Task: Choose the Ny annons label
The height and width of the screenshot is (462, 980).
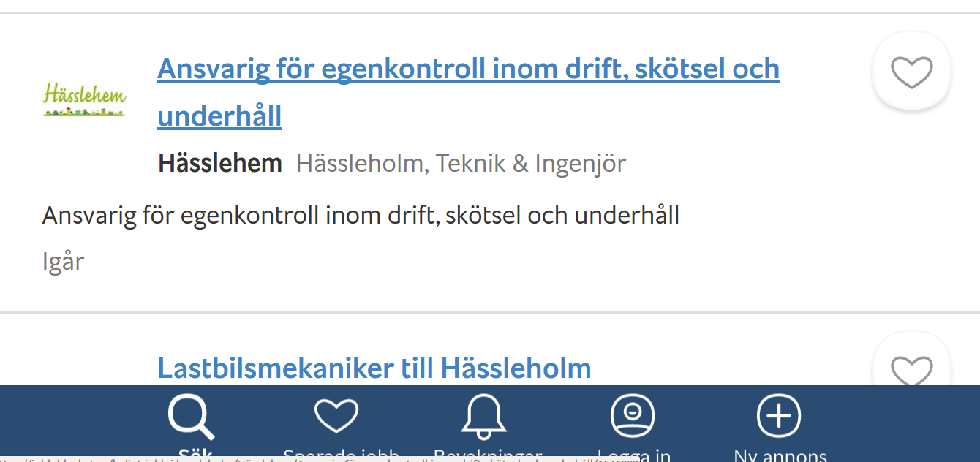Action: click(x=780, y=454)
